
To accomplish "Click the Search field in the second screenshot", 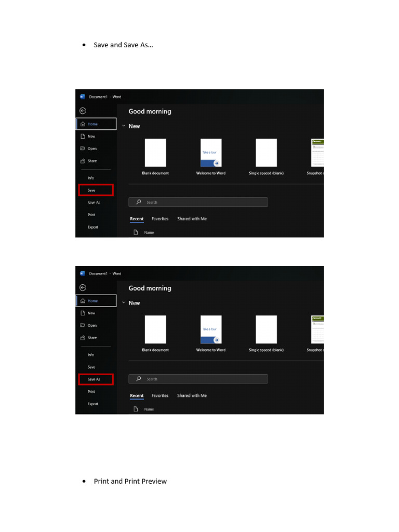I will [x=198, y=379].
